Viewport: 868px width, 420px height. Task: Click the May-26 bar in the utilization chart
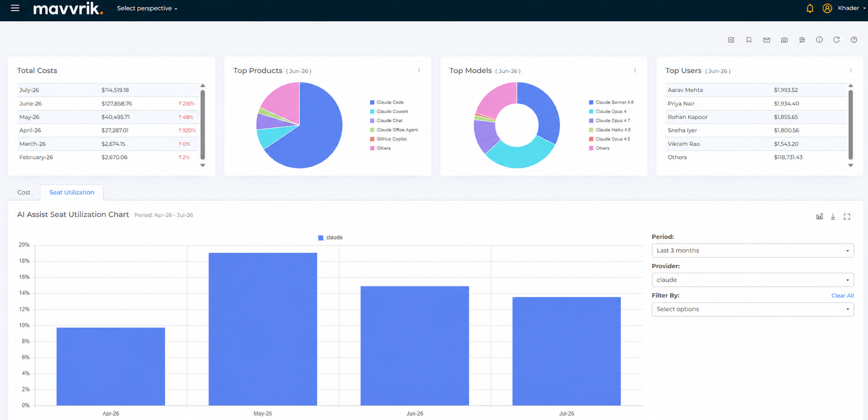pyautogui.click(x=263, y=329)
